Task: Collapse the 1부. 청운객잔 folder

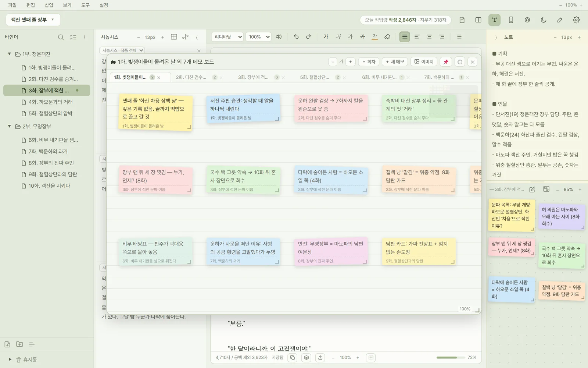Action: click(10, 54)
